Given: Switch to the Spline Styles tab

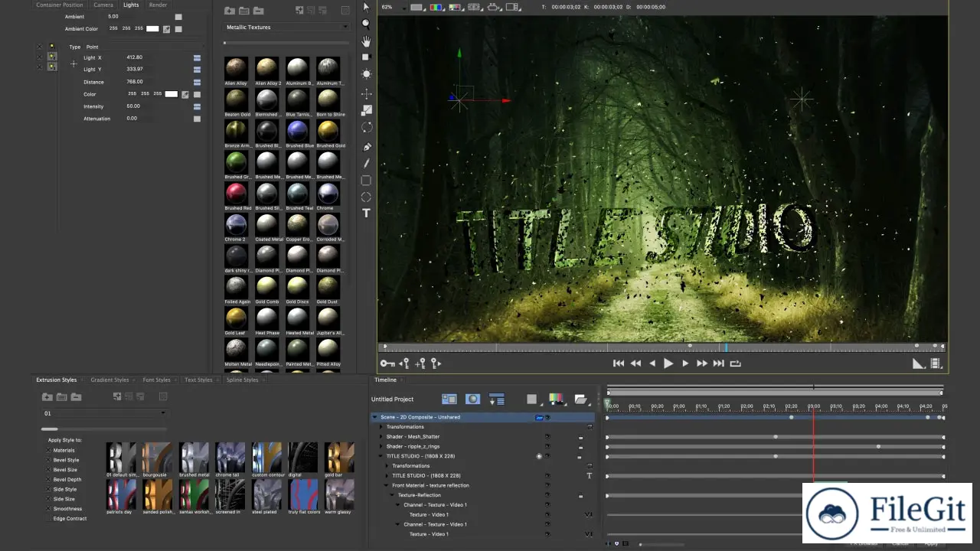Looking at the screenshot, I should pos(242,380).
